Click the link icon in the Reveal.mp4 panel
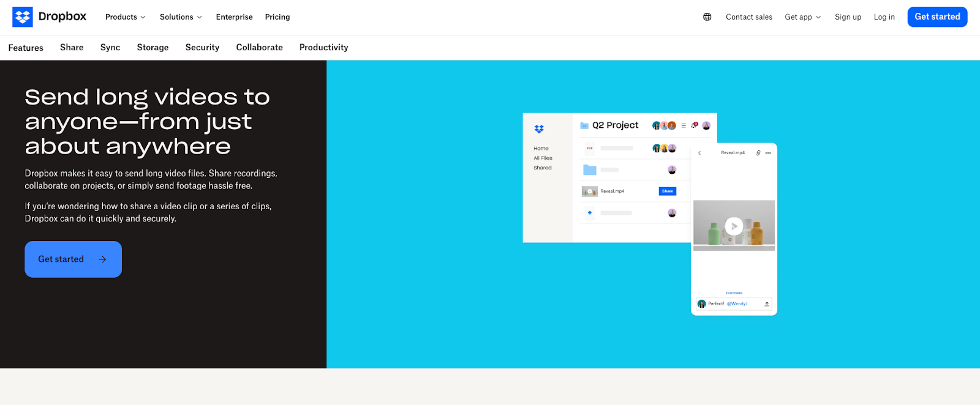Image resolution: width=980 pixels, height=405 pixels. pos(758,153)
